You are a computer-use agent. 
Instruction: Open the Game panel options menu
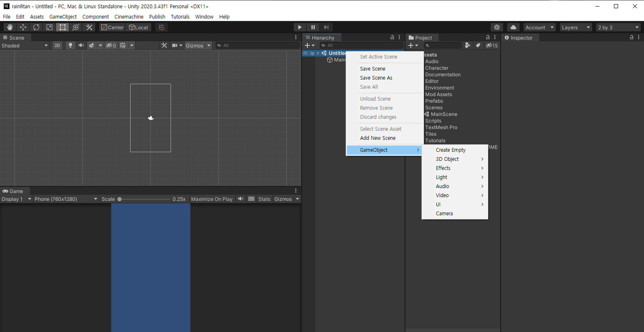pyautogui.click(x=296, y=191)
